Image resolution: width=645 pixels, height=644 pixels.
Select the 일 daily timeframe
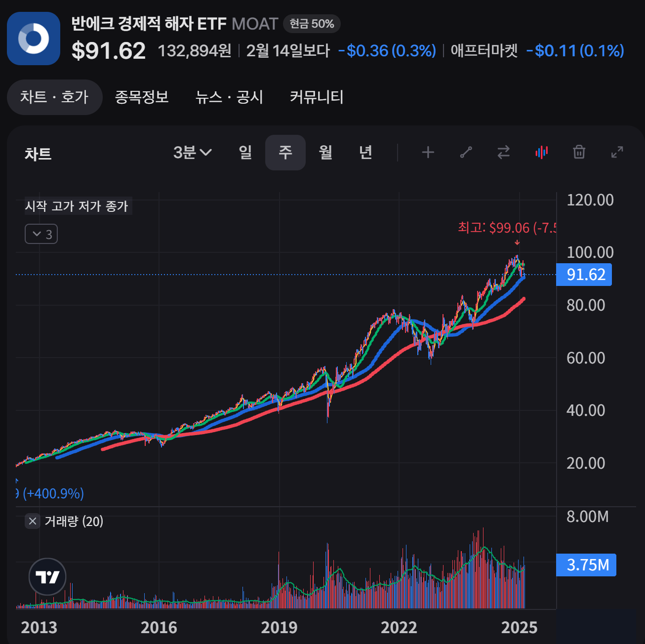(x=245, y=153)
